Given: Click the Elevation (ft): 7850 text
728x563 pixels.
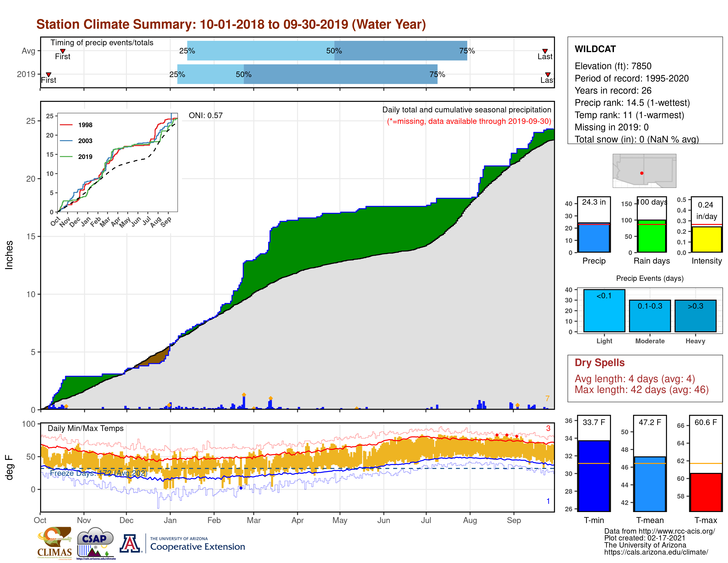Looking at the screenshot, I should point(613,66).
